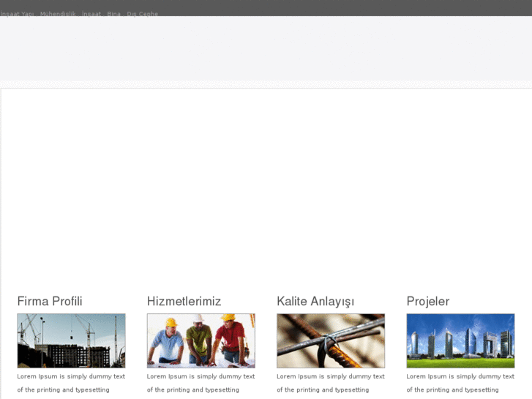This screenshot has height=399, width=532.
Task: Open the workers in hard hats thumbnail
Action: (201, 340)
